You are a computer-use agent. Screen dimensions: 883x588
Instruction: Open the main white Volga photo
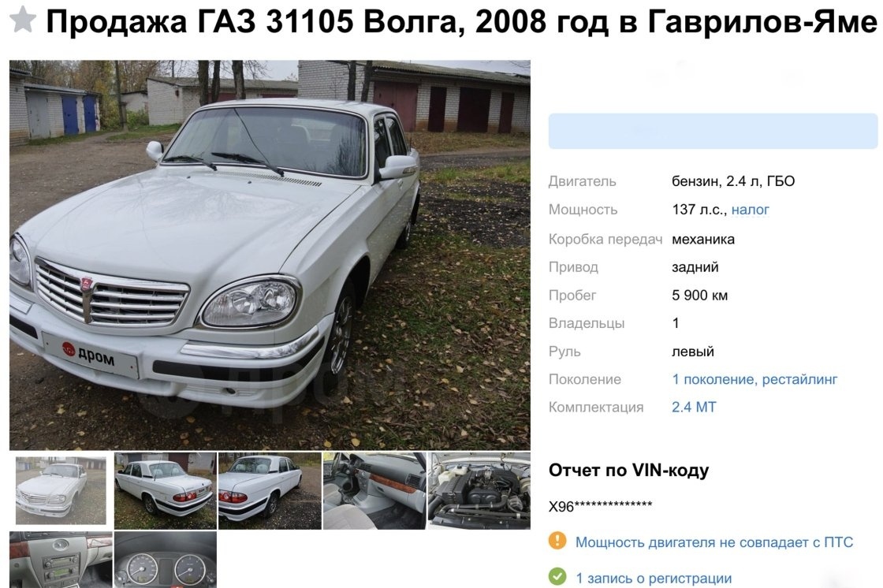pyautogui.click(x=270, y=255)
